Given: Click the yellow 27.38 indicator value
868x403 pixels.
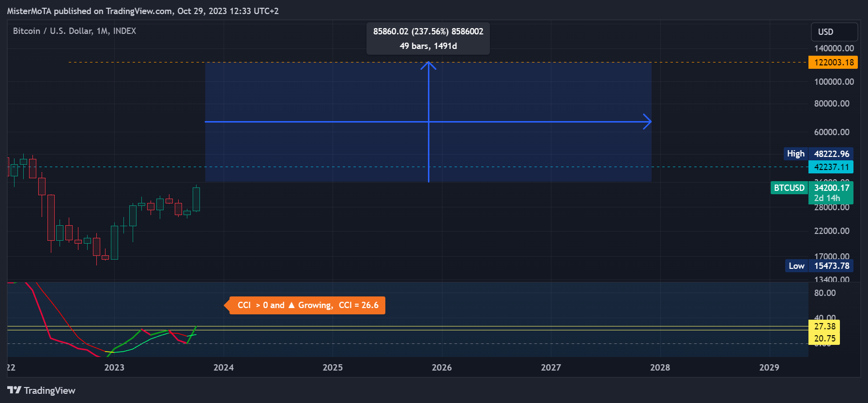Looking at the screenshot, I should point(824,326).
